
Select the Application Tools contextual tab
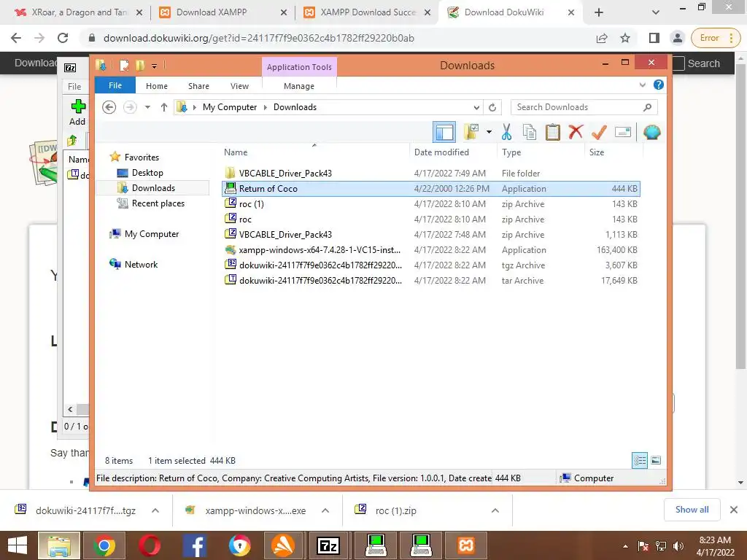[x=299, y=67]
